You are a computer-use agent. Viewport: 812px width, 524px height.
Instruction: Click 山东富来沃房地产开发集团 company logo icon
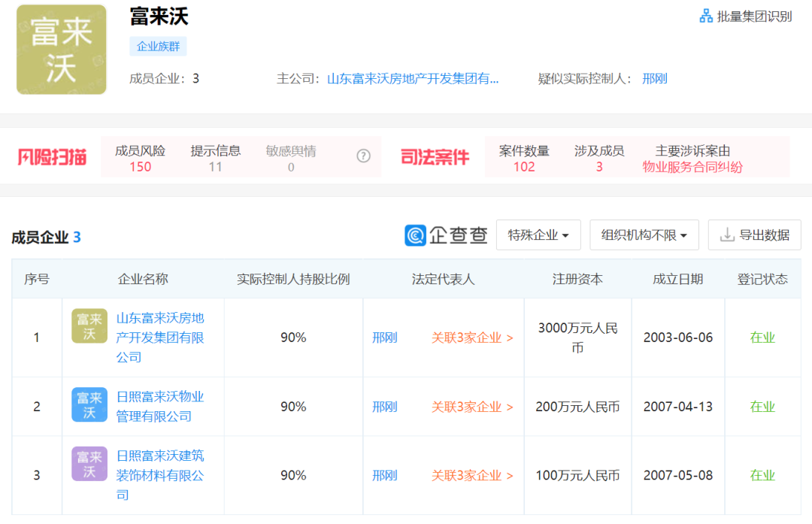click(89, 326)
